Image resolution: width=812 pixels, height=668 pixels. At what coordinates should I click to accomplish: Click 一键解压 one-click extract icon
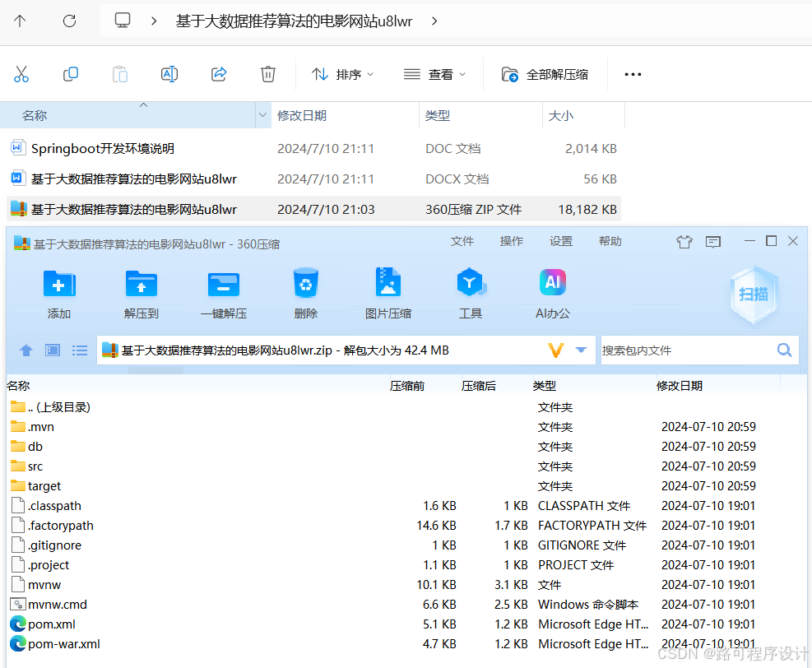tap(224, 284)
